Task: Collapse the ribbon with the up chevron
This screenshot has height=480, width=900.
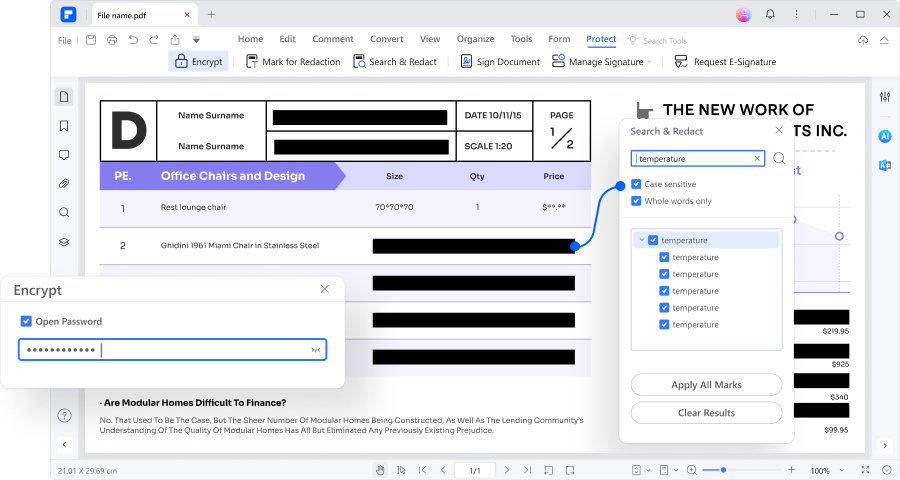Action: click(885, 40)
